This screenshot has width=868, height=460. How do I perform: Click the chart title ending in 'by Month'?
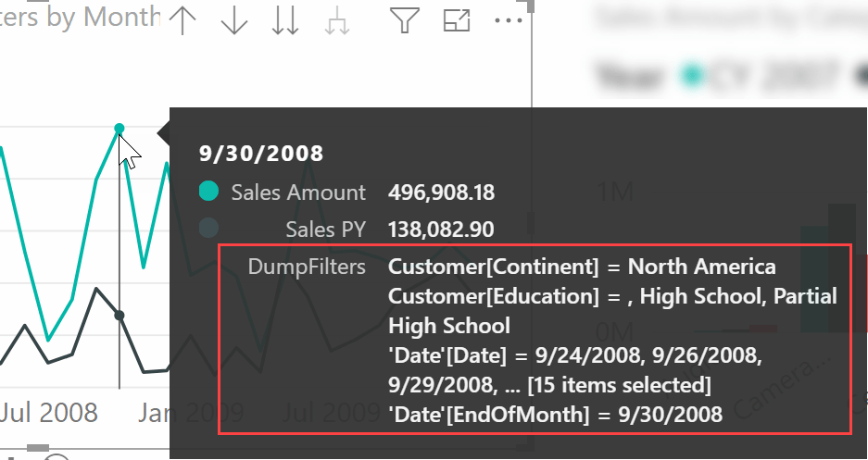(x=82, y=16)
